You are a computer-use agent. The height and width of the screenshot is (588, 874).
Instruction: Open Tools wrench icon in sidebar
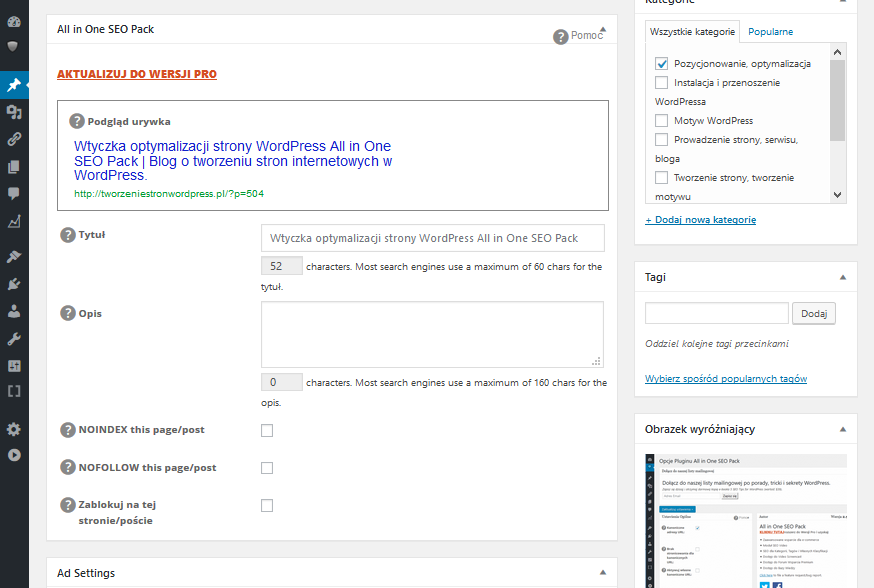pyautogui.click(x=14, y=339)
